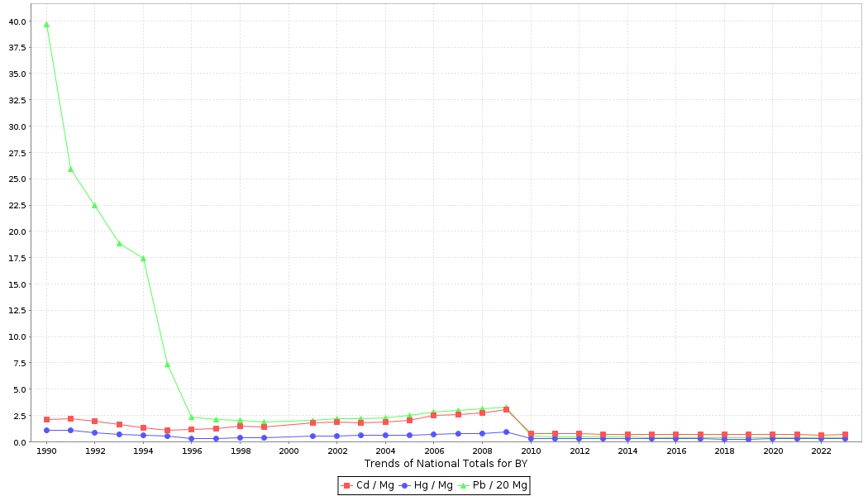Click the "Hg / Mg" legend label

coord(432,485)
